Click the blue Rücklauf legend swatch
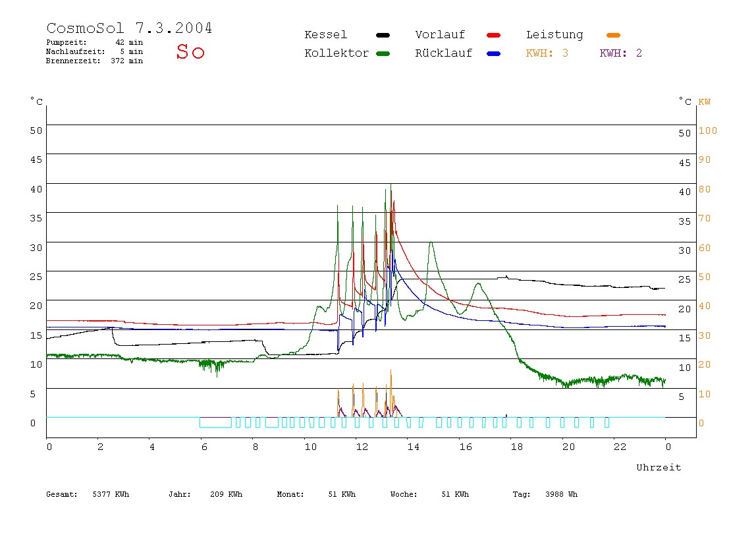The image size is (756, 535). 494,53
